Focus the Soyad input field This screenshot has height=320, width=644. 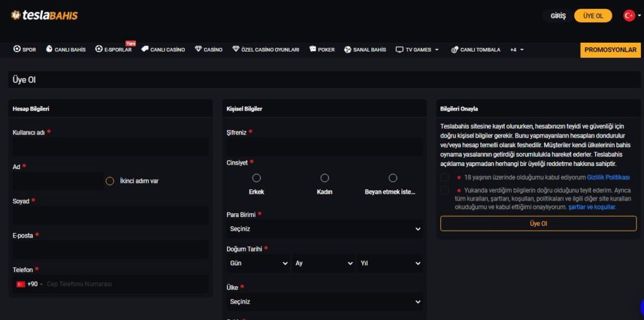pos(111,215)
